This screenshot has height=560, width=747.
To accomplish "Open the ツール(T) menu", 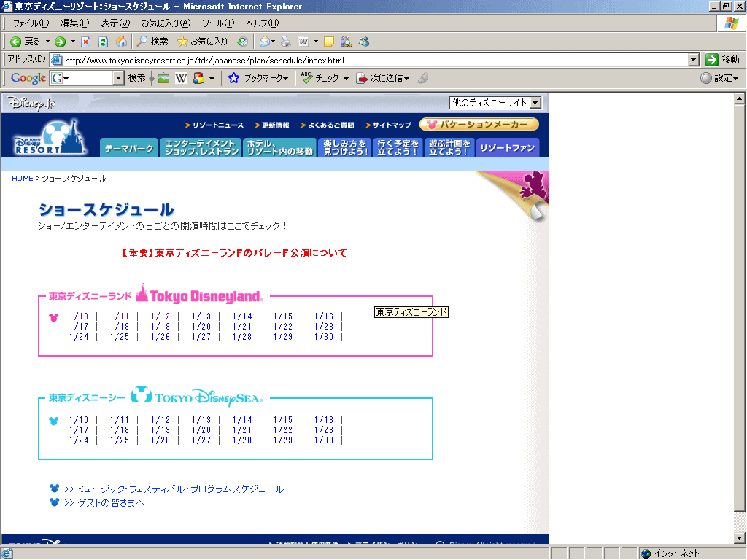I will [x=218, y=23].
